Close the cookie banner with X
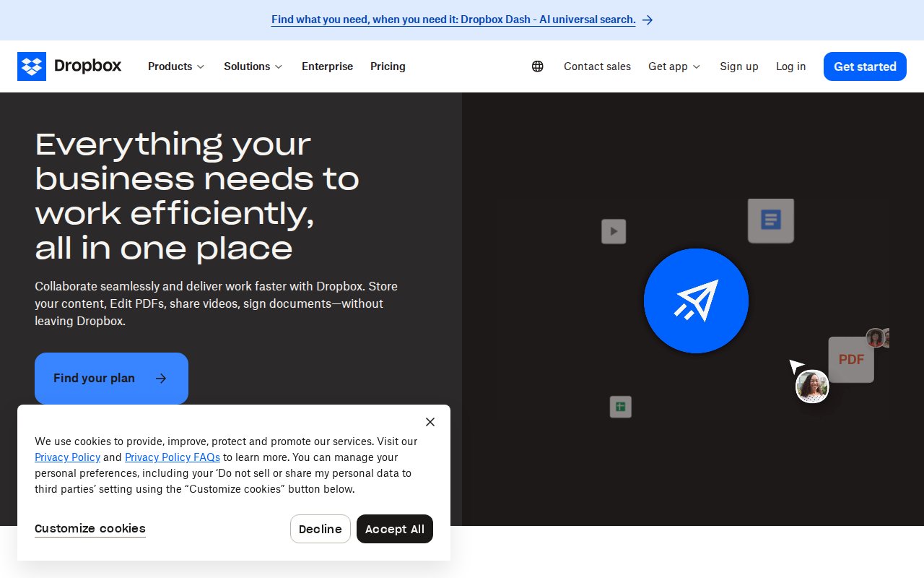This screenshot has width=924, height=578. point(430,422)
